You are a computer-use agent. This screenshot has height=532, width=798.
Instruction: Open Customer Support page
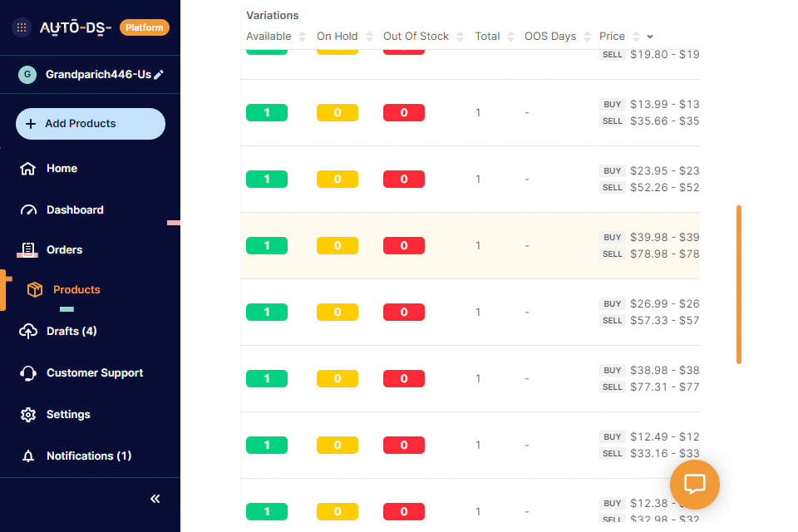[95, 373]
